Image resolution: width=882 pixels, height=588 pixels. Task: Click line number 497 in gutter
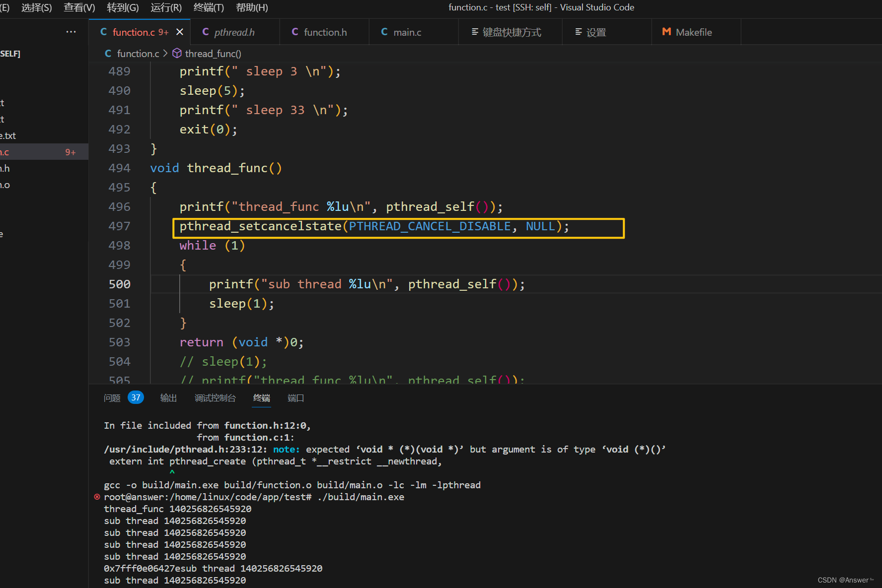tap(120, 226)
